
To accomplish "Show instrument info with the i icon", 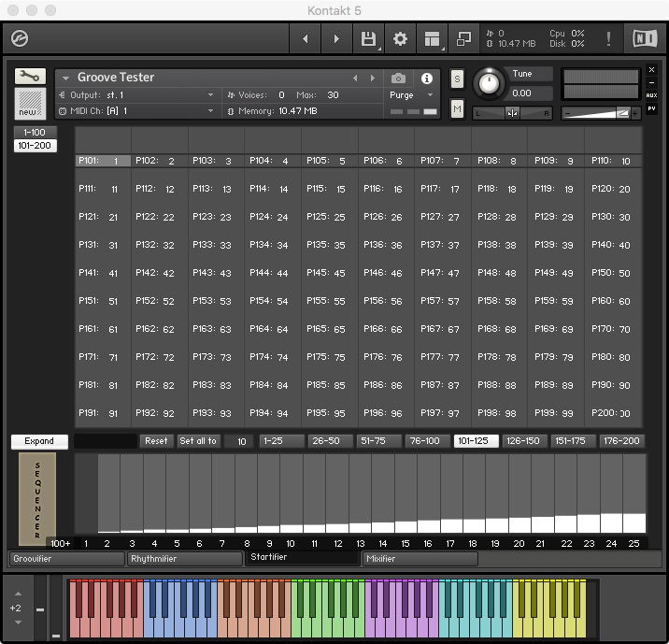I will point(427,79).
